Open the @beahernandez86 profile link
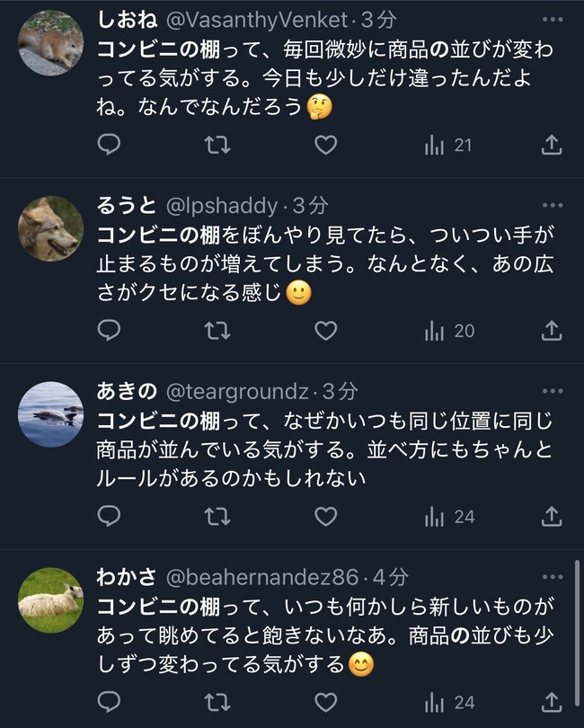Viewport: 584px width, 728px height. [262, 577]
